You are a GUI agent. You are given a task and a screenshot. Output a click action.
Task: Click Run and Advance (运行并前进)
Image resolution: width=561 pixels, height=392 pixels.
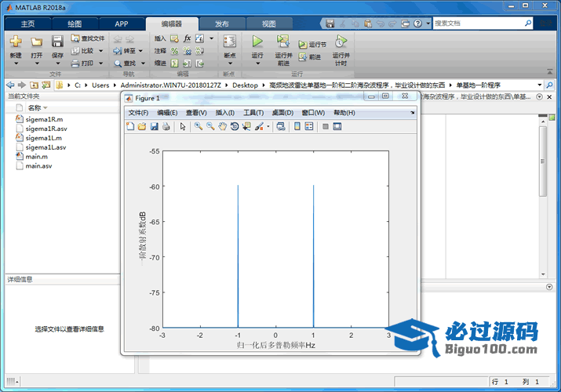[x=283, y=50]
